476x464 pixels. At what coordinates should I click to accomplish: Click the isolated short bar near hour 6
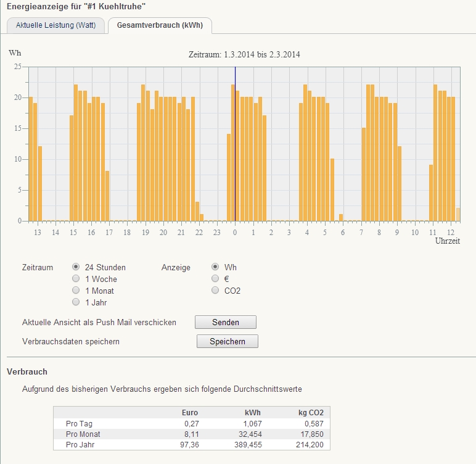pos(341,217)
